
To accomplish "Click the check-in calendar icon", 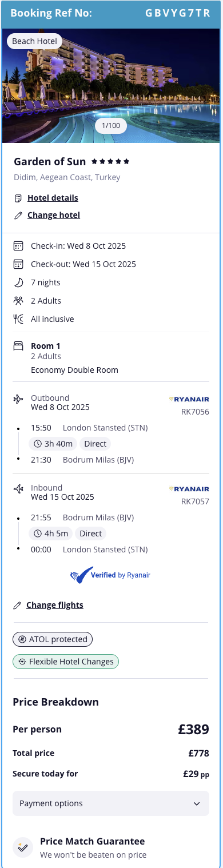I will pyautogui.click(x=18, y=246).
